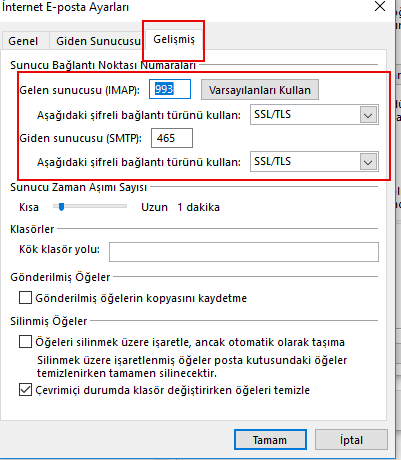Viewport: 401px width, 460px height.
Task: Close the İnternet E-posta Ayarları dialog
Action: click(x=380, y=6)
